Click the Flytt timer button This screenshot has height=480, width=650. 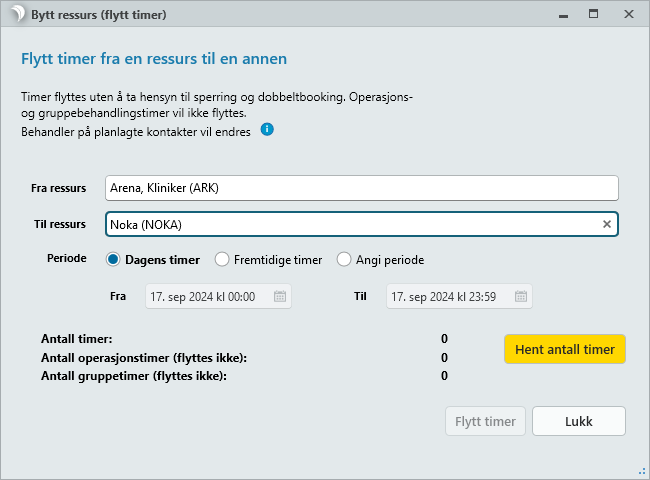(485, 421)
